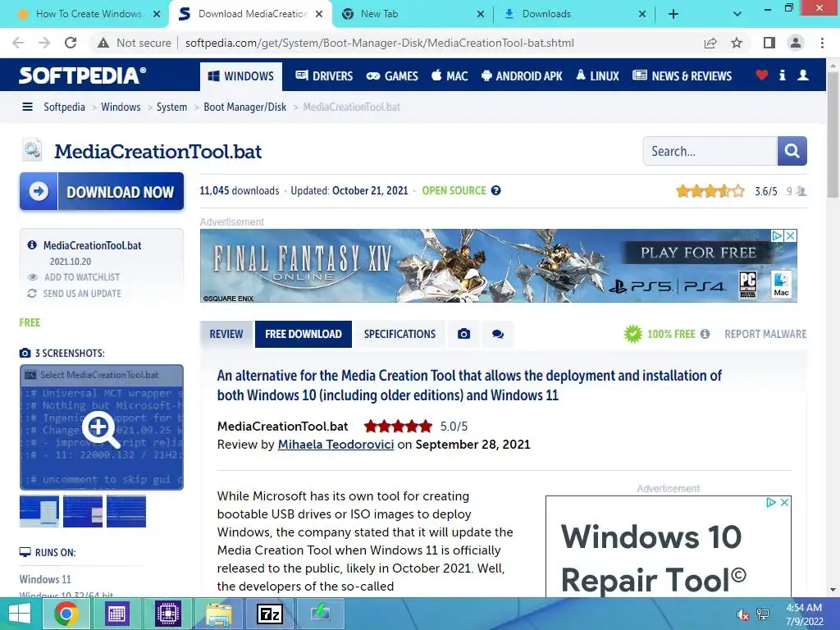Click Send Us an Update
This screenshot has height=630, width=840.
[x=82, y=294]
